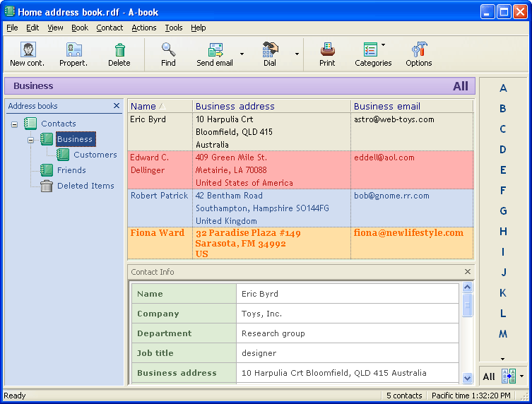Select the Friends address book
The height and width of the screenshot is (404, 532).
(71, 170)
